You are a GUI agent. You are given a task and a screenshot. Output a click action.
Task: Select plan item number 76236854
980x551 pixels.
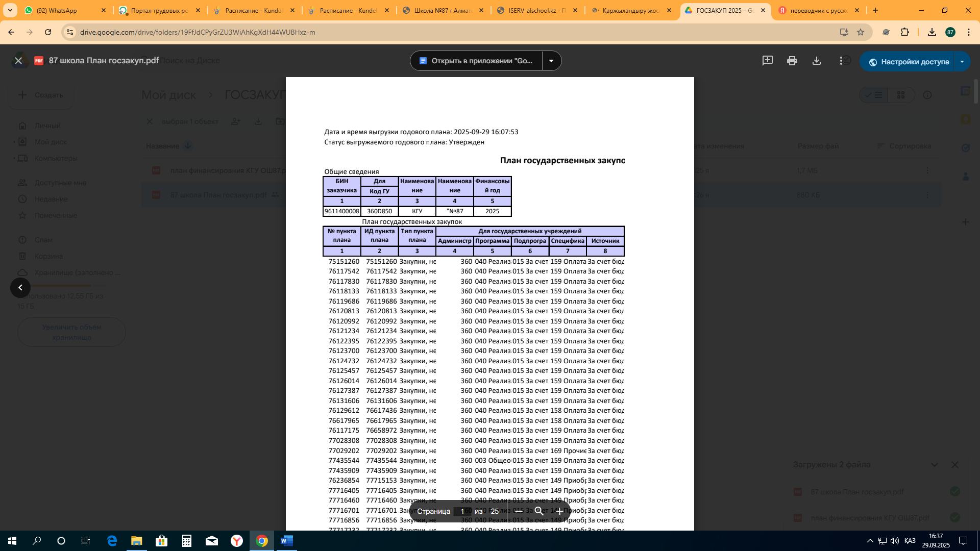click(x=344, y=481)
